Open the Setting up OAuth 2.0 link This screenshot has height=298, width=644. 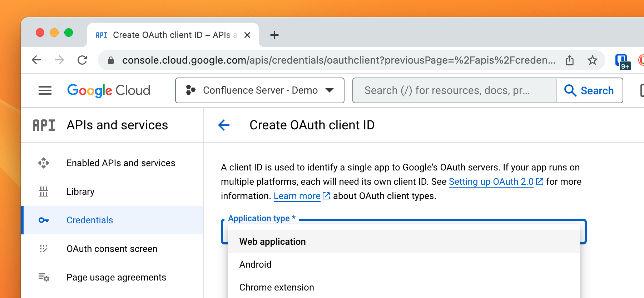pos(491,182)
